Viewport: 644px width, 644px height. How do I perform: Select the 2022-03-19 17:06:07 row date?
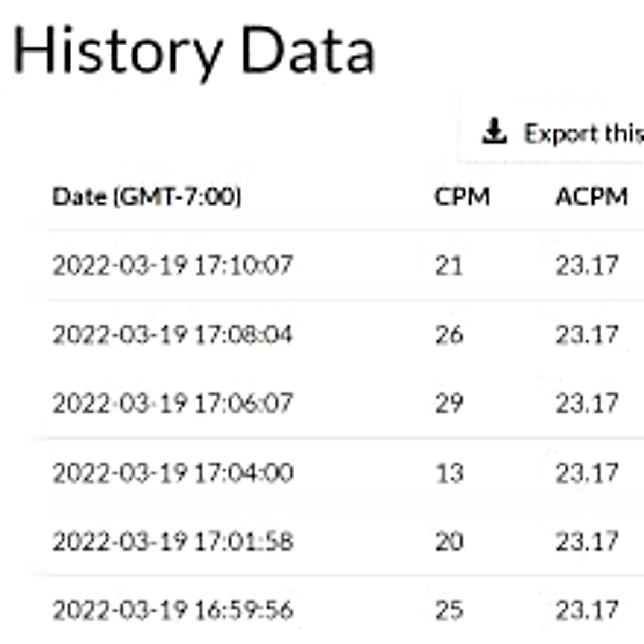point(172,403)
